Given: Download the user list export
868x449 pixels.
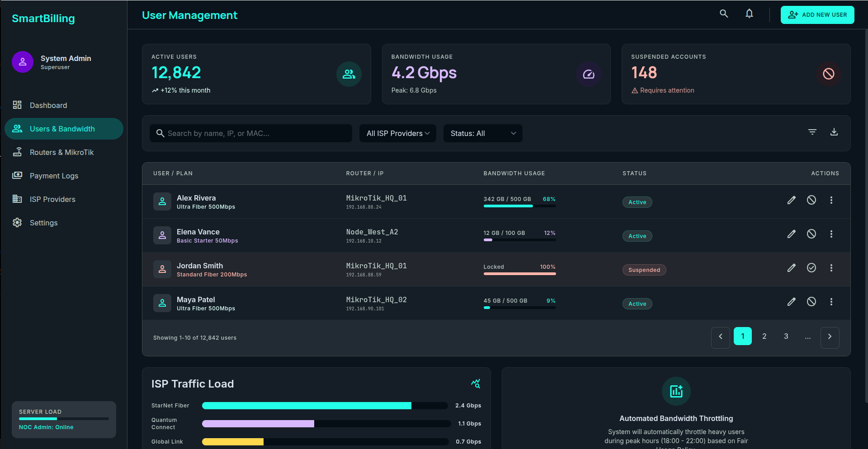Looking at the screenshot, I should point(834,132).
